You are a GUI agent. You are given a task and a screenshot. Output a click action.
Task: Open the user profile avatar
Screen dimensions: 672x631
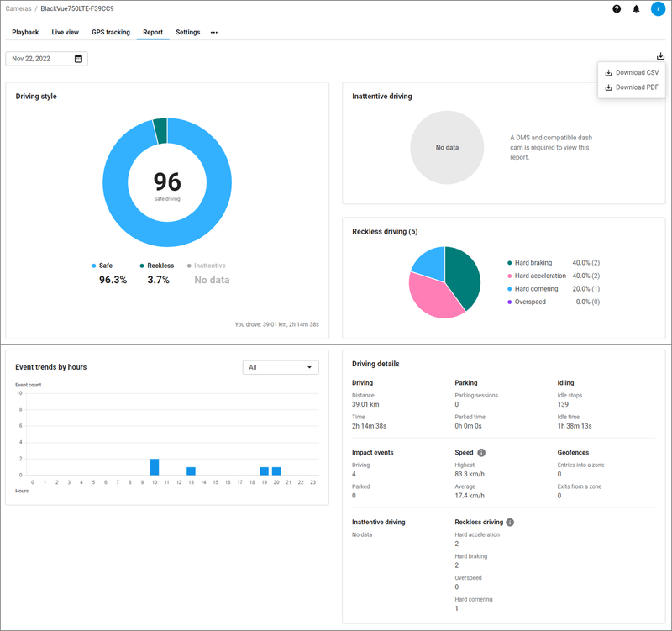(x=657, y=9)
